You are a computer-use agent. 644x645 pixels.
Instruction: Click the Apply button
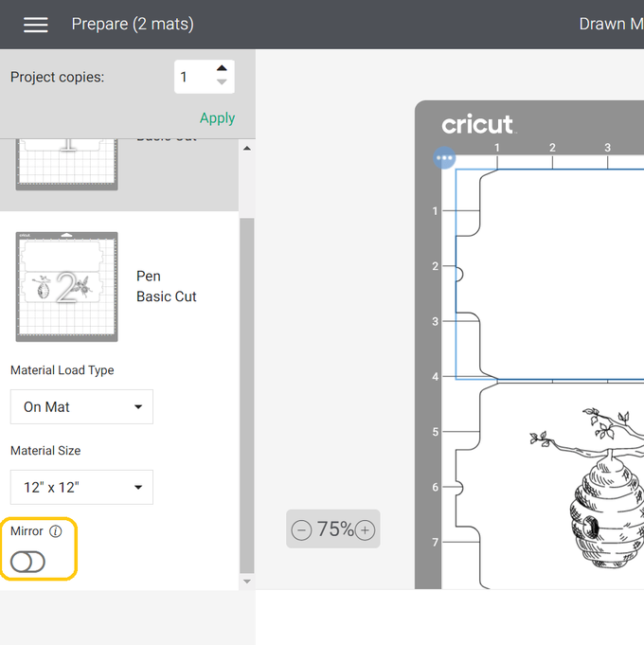[x=217, y=118]
